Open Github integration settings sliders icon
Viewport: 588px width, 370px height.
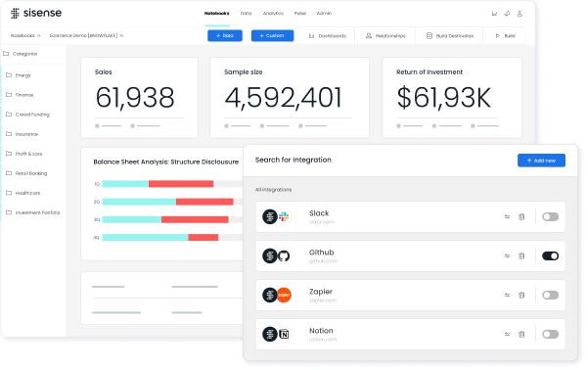point(507,255)
